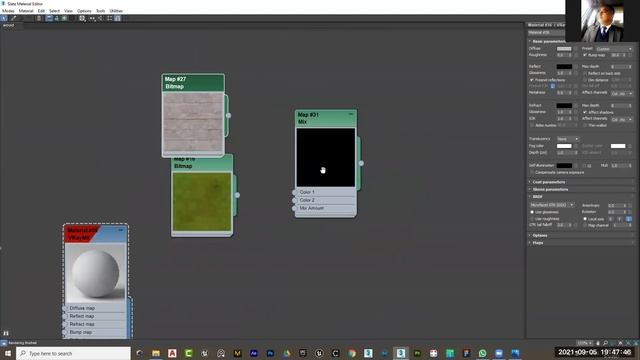The image size is (640, 360).
Task: Open the Edit menu
Action: pyautogui.click(x=41, y=11)
